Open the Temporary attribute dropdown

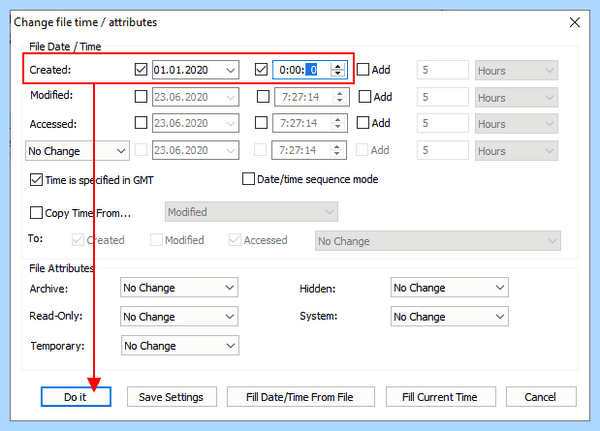(180, 346)
